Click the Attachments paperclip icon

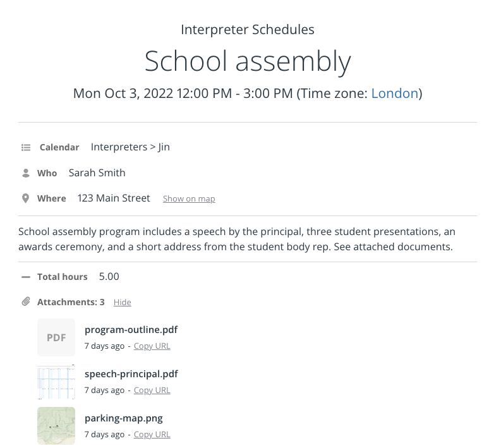[26, 301]
